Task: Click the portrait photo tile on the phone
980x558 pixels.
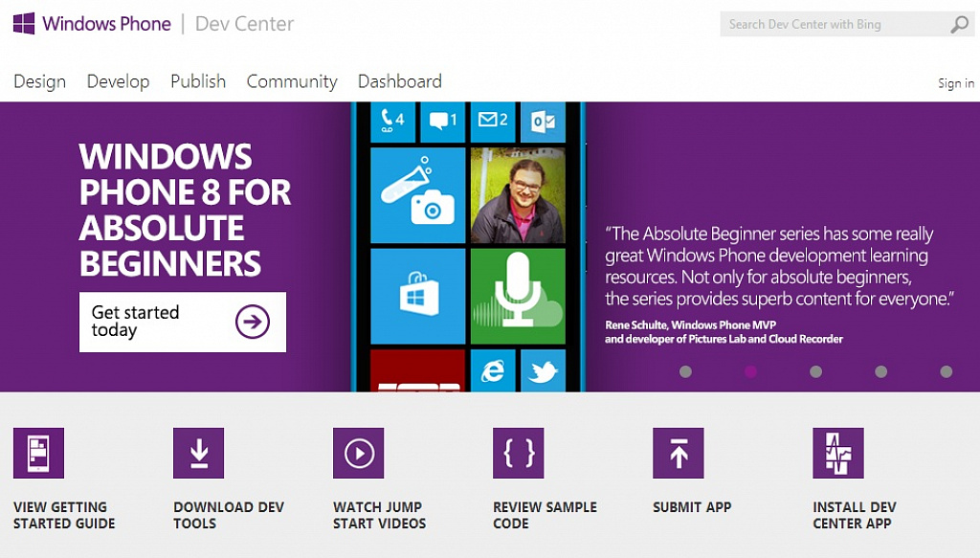Action: [x=518, y=195]
